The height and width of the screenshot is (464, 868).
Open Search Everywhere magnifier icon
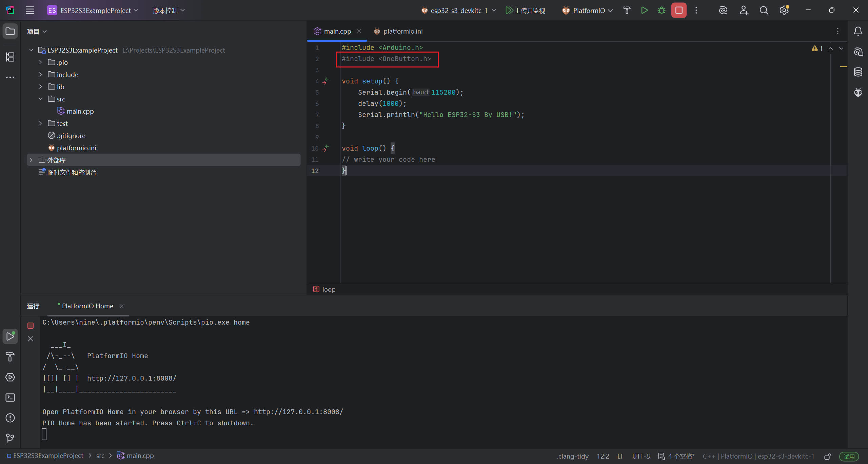click(x=764, y=11)
